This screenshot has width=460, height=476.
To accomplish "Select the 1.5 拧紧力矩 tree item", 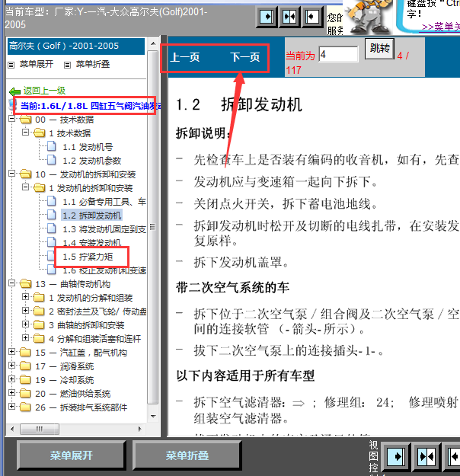I will (88, 257).
